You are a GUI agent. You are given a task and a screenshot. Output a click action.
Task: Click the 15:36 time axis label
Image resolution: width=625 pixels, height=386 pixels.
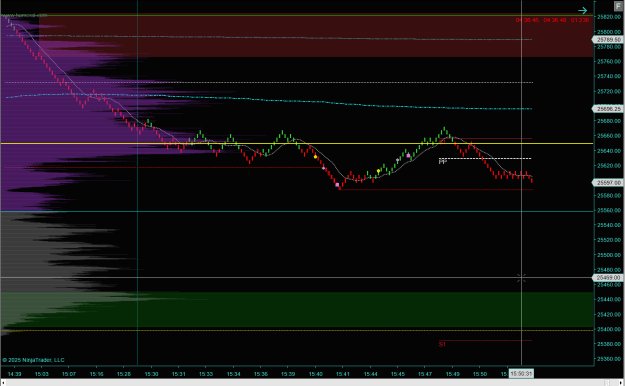[261, 374]
